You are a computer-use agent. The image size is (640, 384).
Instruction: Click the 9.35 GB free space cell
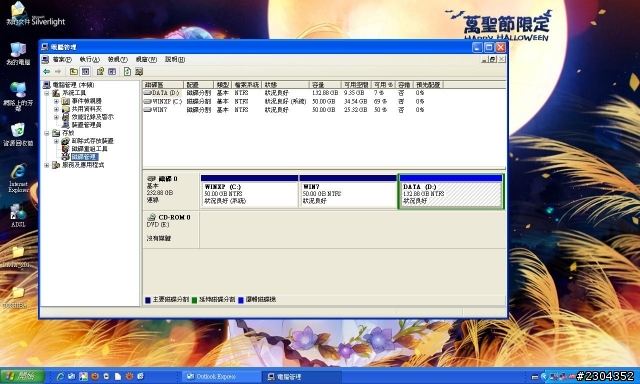353,93
